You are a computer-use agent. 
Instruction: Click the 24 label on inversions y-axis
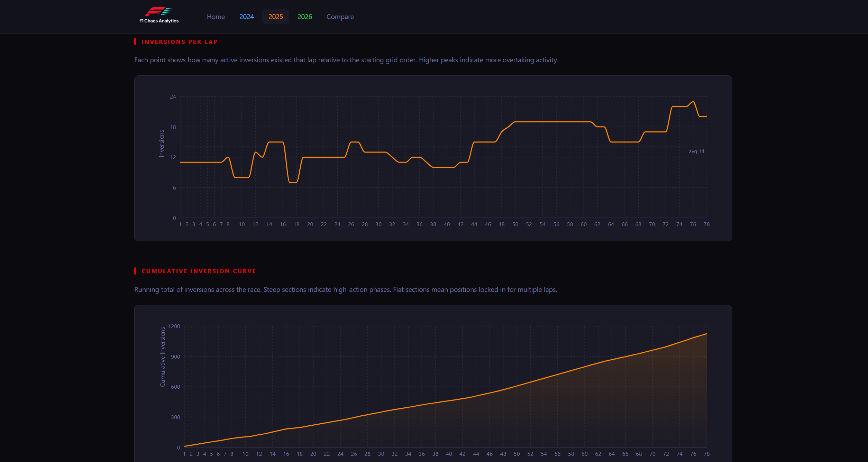pyautogui.click(x=173, y=97)
